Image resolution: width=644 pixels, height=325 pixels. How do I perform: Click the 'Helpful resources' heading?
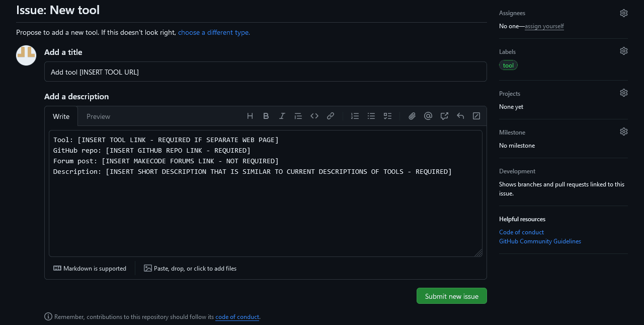point(522,219)
